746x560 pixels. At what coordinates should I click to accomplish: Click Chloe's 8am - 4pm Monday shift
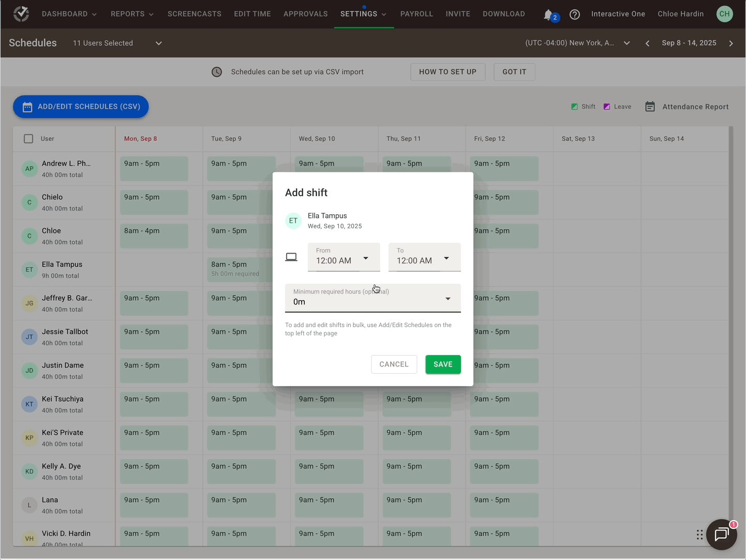154,236
